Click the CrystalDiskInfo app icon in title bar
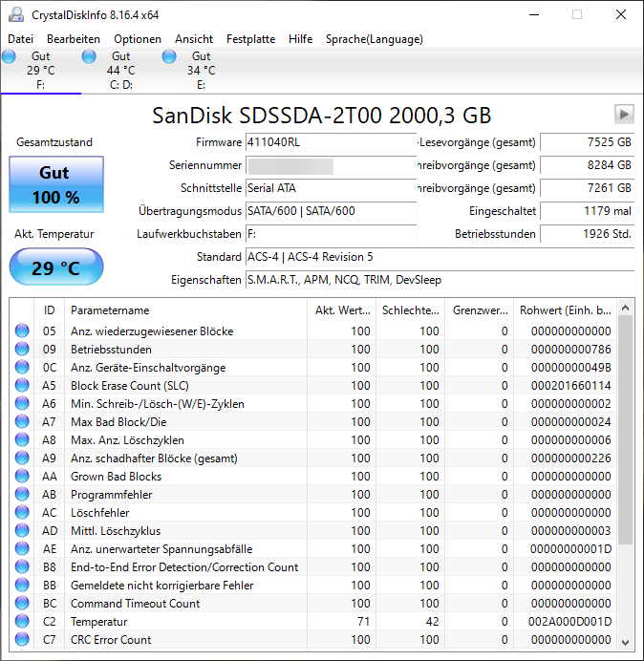This screenshot has height=661, width=644. pos(16,14)
